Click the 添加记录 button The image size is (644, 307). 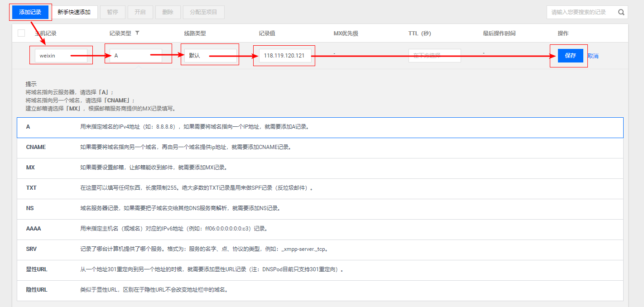tap(30, 12)
